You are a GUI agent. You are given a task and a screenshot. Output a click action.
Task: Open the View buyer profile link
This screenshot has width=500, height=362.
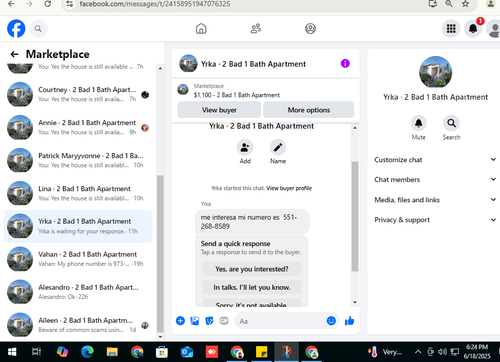pyautogui.click(x=289, y=188)
